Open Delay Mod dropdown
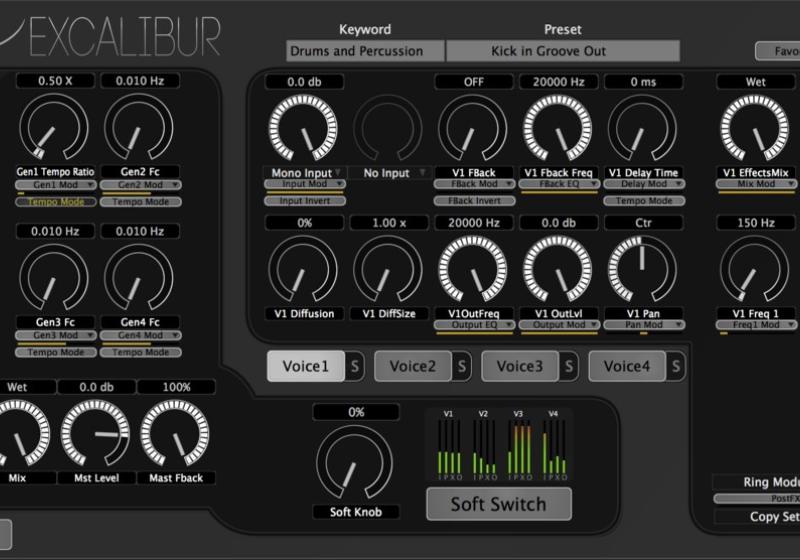The width and height of the screenshot is (800, 560). click(644, 184)
